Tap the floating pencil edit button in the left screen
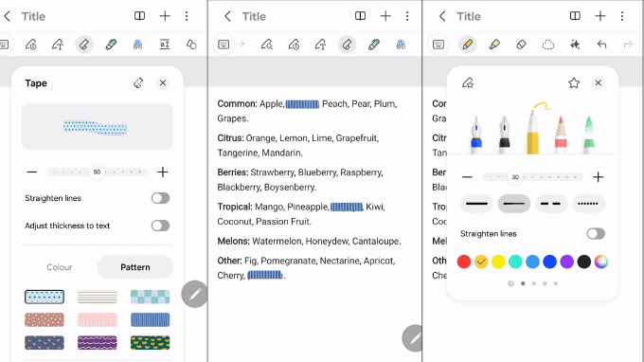The image size is (644, 362). 194,294
